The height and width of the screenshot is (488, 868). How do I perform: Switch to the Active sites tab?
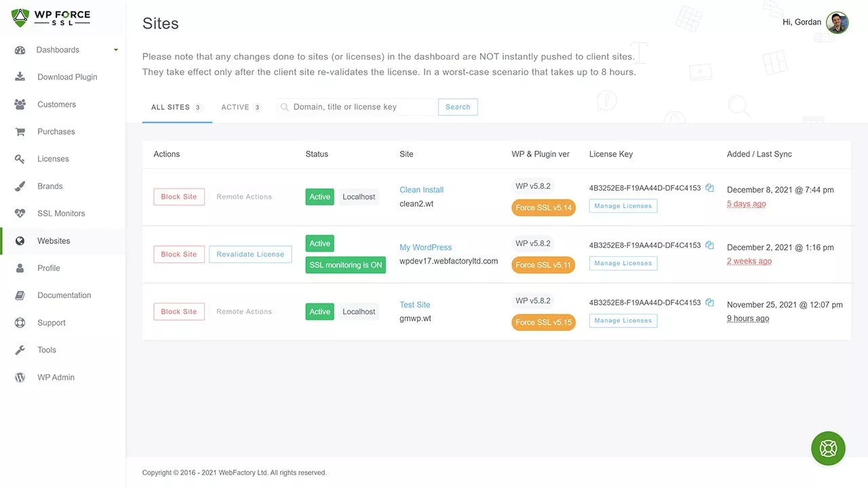tap(241, 107)
